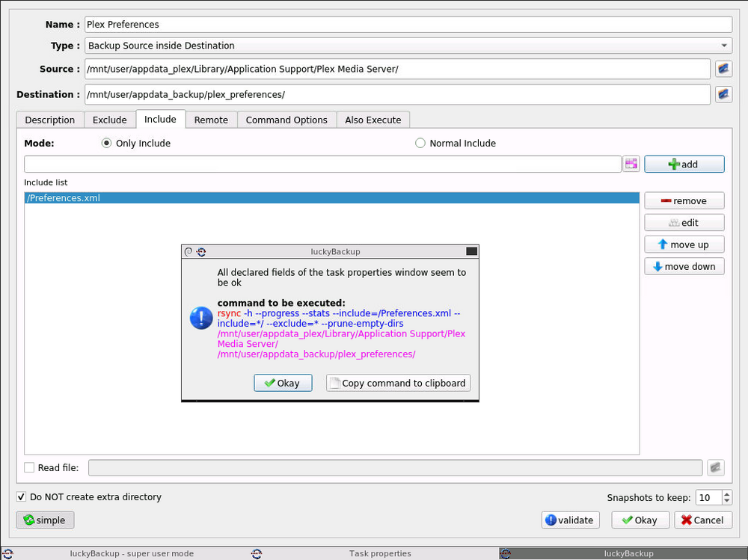
Task: Click the include pattern input field
Action: point(322,164)
